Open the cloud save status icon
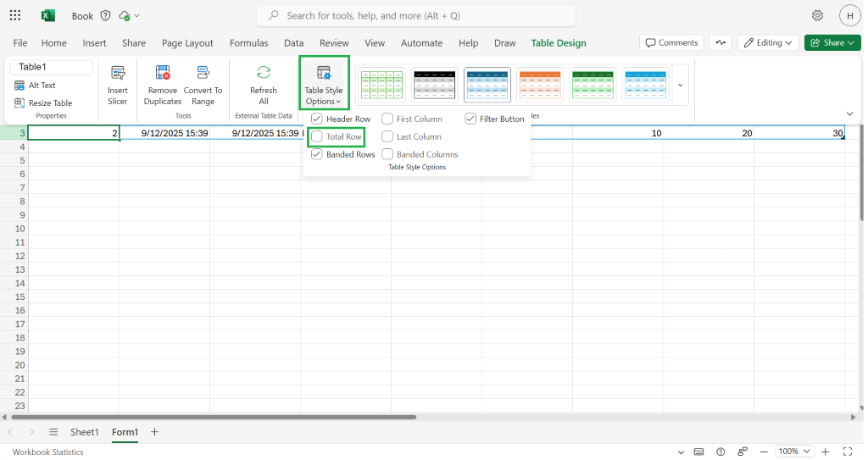The image size is (868, 460). point(125,16)
